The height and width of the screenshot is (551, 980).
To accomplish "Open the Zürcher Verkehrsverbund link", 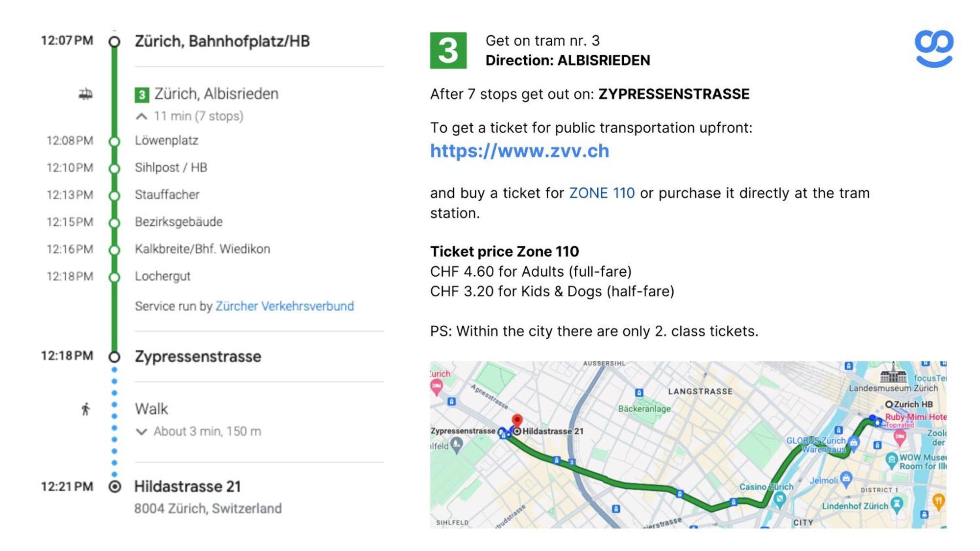I will [285, 306].
